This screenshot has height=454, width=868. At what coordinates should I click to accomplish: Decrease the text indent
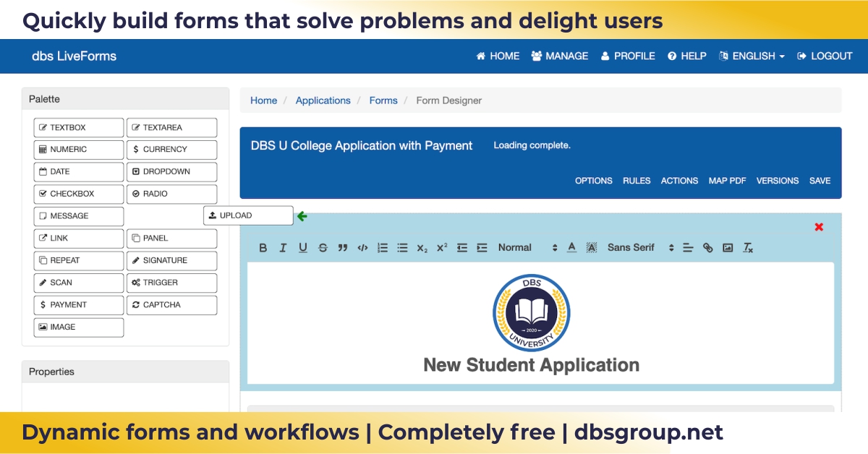pos(462,248)
